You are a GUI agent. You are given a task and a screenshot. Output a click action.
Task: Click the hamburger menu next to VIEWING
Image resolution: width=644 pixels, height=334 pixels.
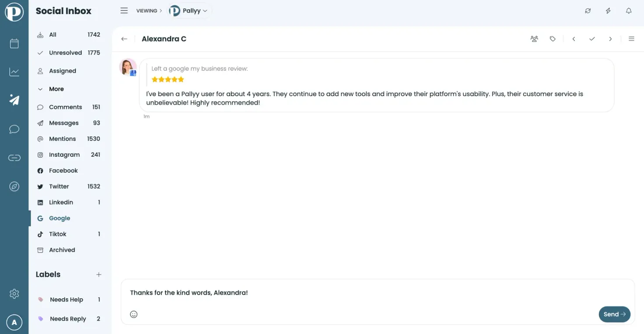(x=124, y=10)
